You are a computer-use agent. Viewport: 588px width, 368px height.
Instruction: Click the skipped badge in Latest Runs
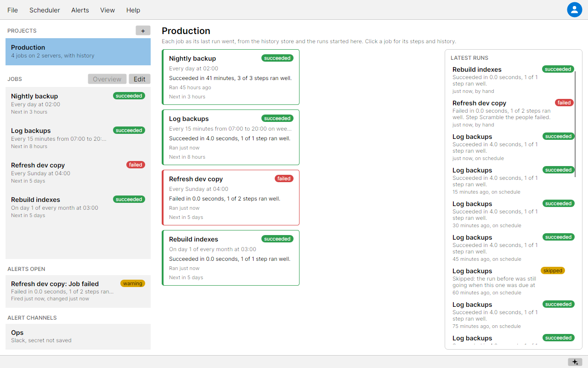click(x=553, y=270)
